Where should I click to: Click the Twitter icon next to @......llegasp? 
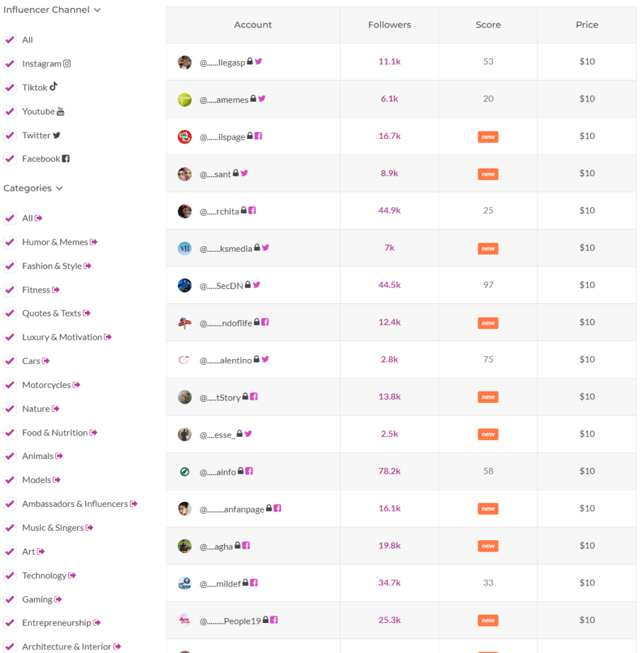(x=258, y=61)
